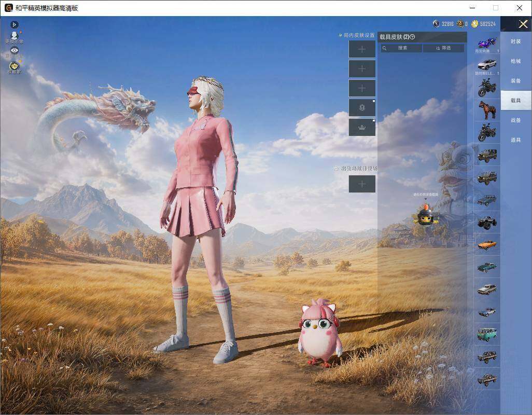Screen dimensions: 532x415
Task: Open the 道具 items tab
Action: [516, 140]
